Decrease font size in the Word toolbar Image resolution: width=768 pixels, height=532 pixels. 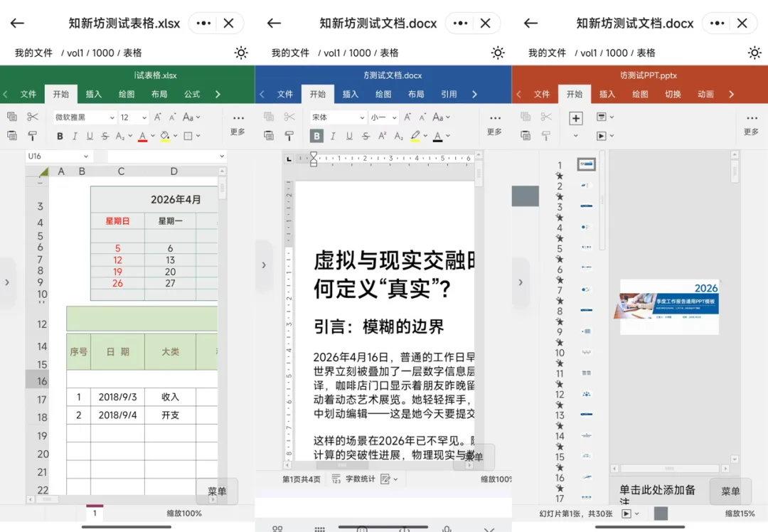[422, 117]
